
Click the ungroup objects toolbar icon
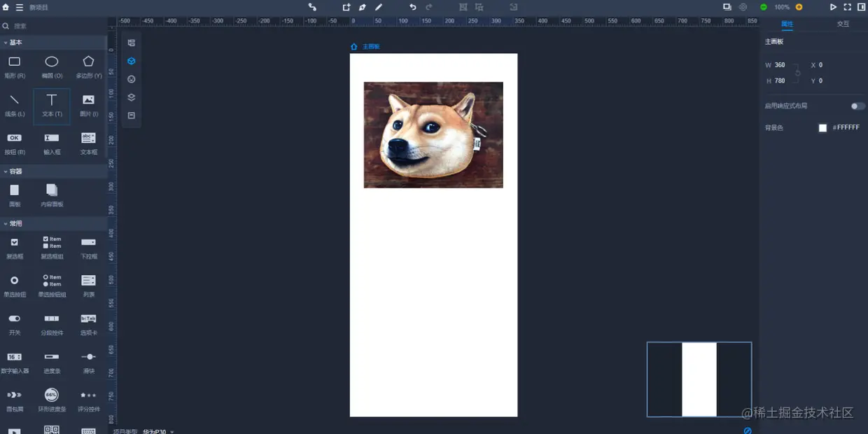click(479, 7)
